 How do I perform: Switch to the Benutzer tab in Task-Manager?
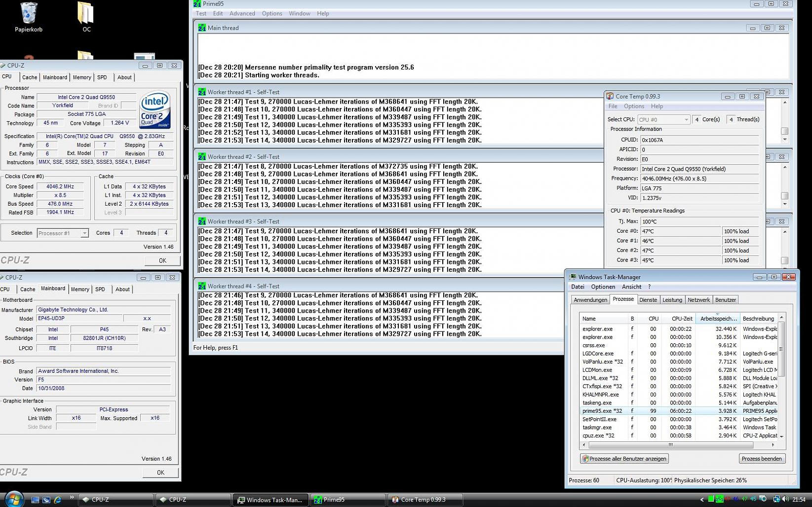726,300
